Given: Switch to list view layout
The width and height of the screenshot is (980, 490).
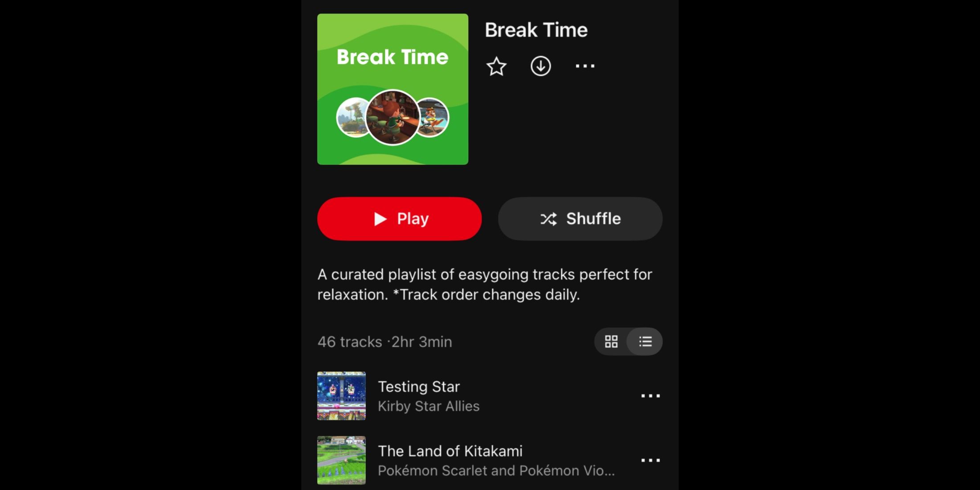Looking at the screenshot, I should click(x=645, y=342).
